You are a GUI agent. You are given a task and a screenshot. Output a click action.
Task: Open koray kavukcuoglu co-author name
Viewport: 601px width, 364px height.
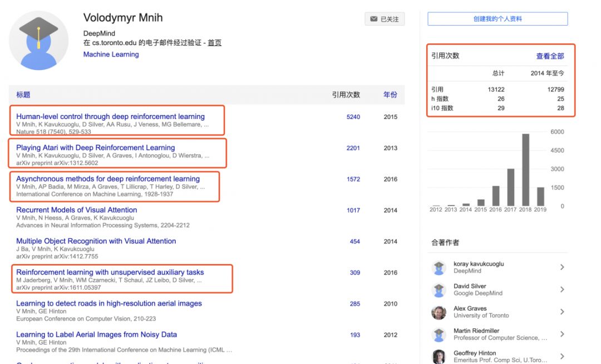479,264
